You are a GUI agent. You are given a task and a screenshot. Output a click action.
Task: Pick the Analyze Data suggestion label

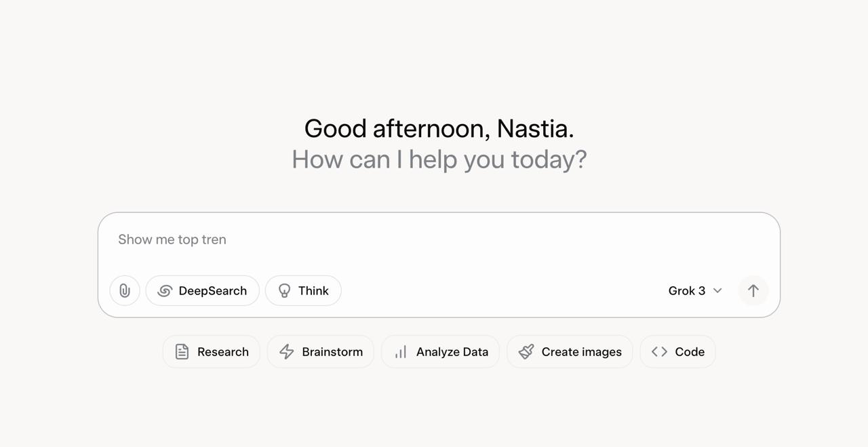click(452, 352)
